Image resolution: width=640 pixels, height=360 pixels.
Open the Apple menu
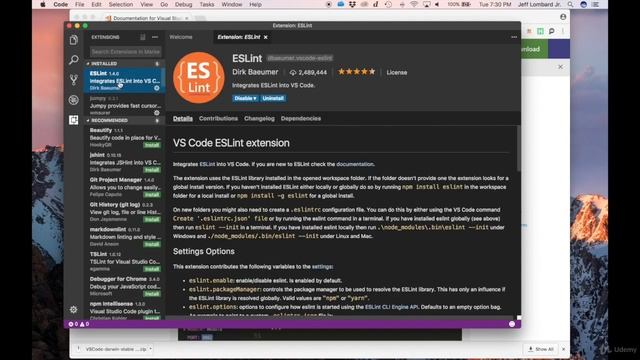(x=43, y=4)
